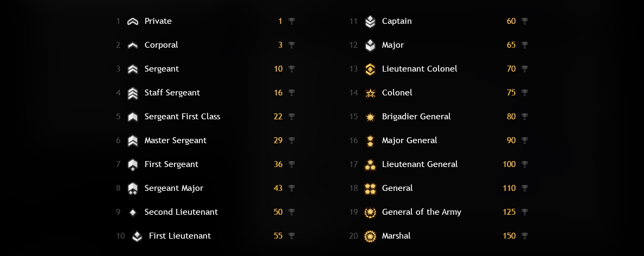Open the General of the Army entry
Viewport: 644px width, 256px height.
pos(421,212)
